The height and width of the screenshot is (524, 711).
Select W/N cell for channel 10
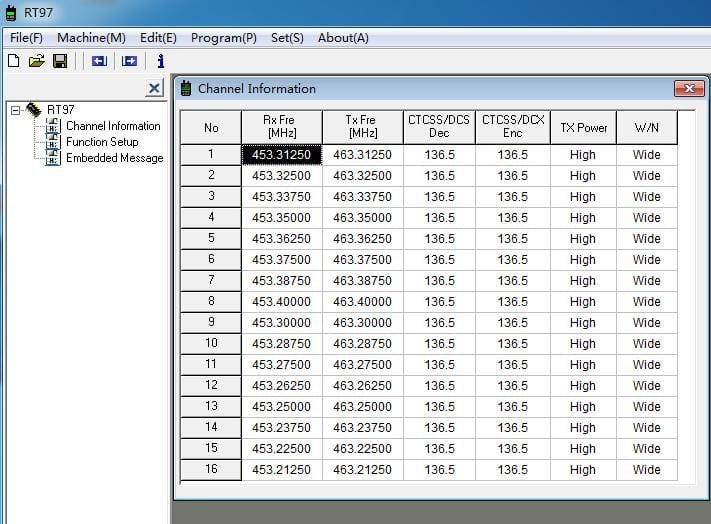pyautogui.click(x=646, y=344)
